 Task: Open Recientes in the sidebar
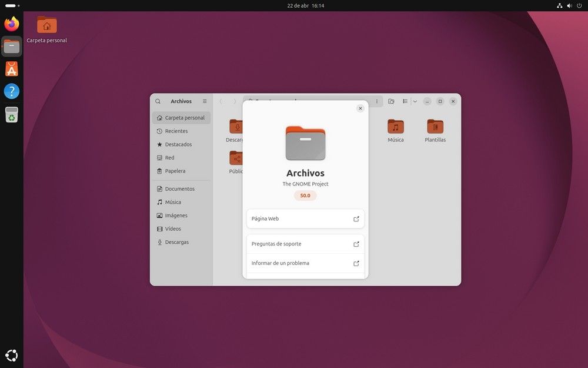pos(182,131)
